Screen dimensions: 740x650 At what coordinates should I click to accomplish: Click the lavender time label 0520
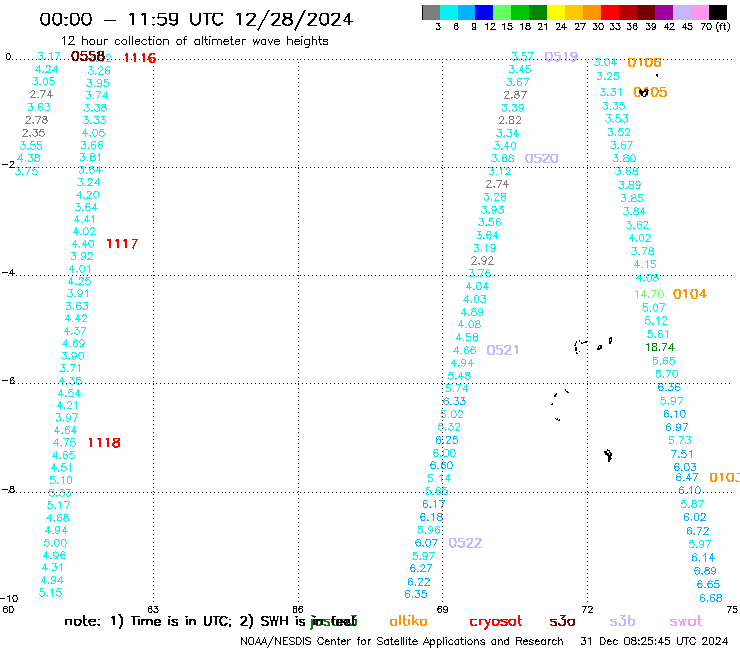pyautogui.click(x=541, y=158)
